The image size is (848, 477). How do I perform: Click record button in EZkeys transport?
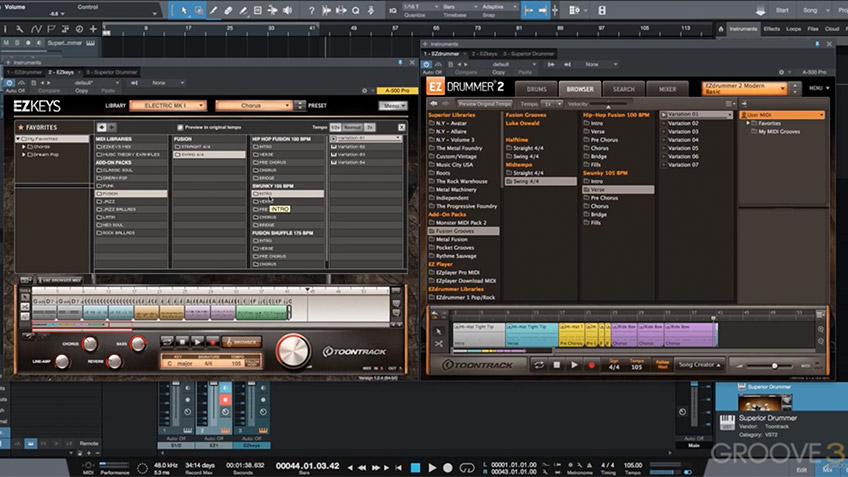[213, 342]
